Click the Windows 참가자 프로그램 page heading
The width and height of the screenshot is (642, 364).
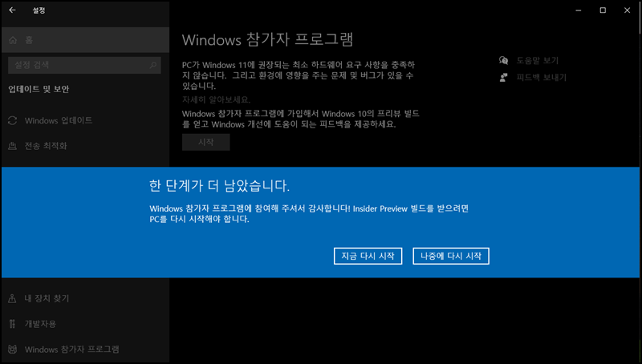pyautogui.click(x=268, y=40)
